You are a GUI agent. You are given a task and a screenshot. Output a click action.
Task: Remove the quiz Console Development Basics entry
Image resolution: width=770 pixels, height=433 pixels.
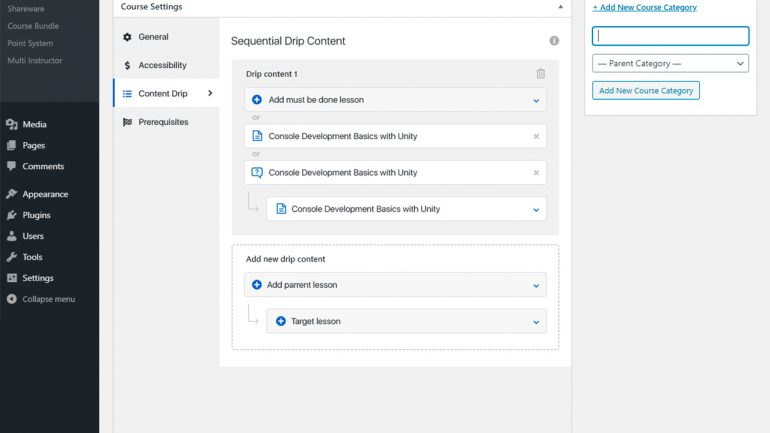536,173
